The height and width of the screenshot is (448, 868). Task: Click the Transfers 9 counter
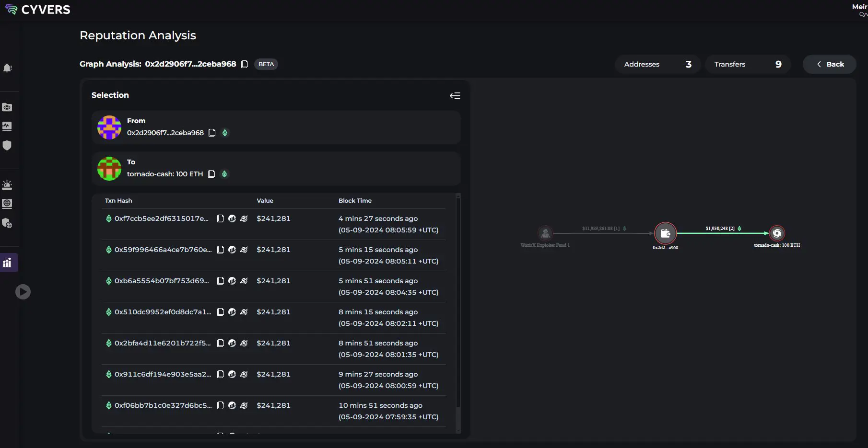[748, 64]
